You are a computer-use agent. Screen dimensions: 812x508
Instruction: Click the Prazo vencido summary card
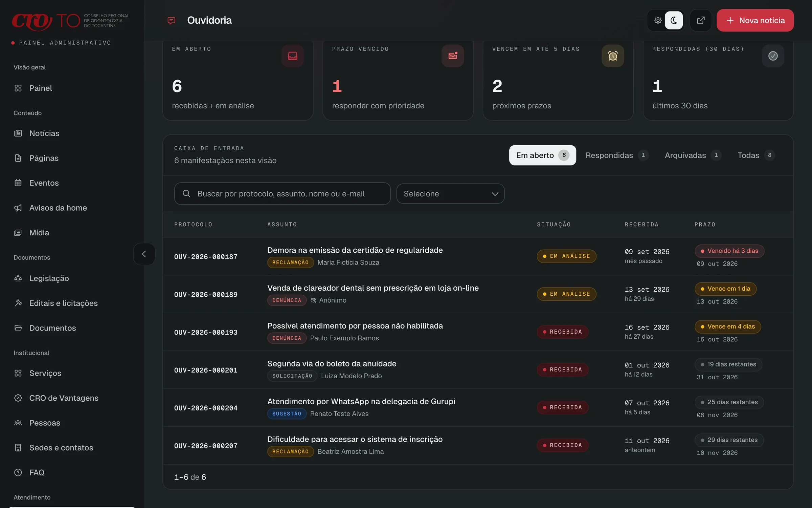(398, 81)
